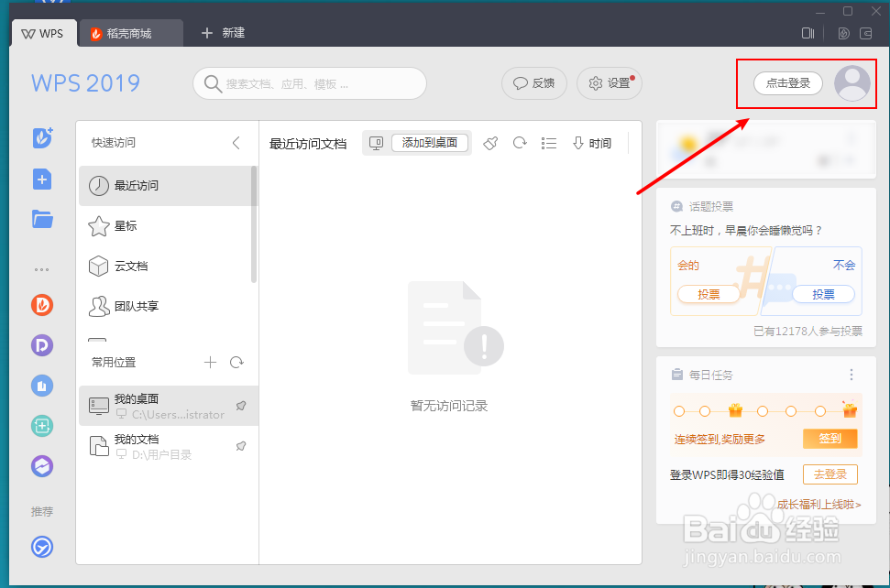Screen dimensions: 890x588
Task: Click the search documents input field
Action: click(x=310, y=83)
